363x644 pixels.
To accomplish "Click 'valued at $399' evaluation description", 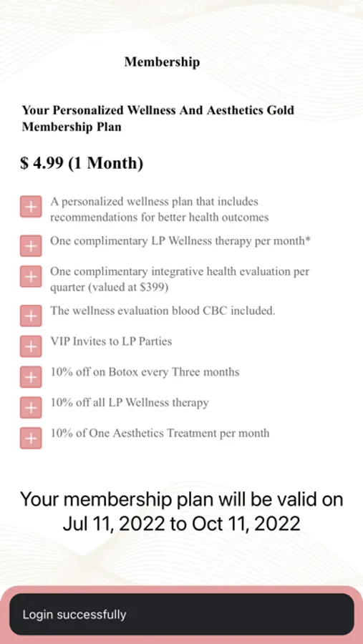I will click(180, 280).
